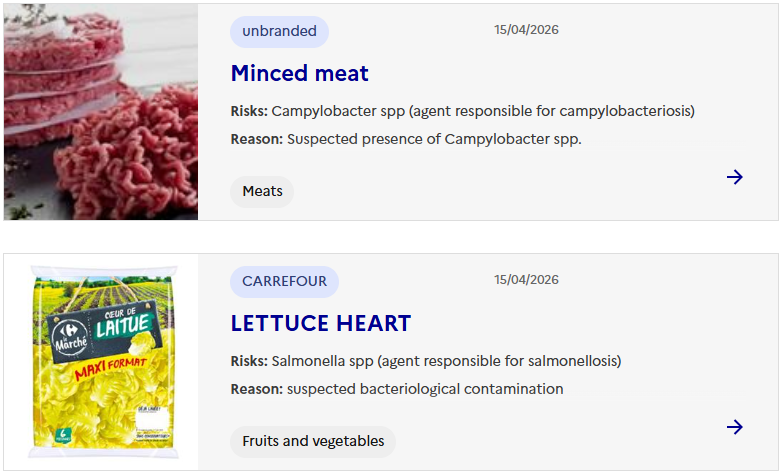Click the arrow icon on Minced meat card
Screen dimensions: 782x473
735,177
